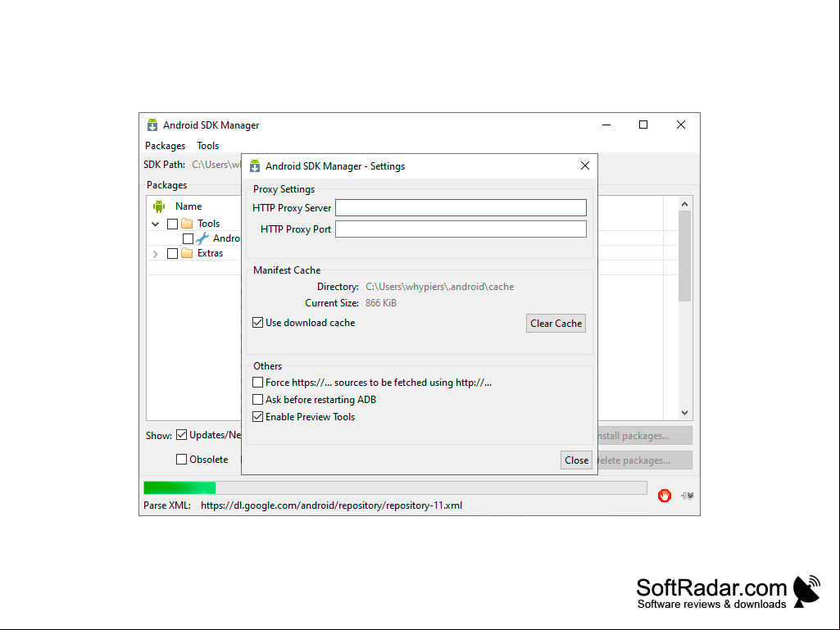This screenshot has height=630, width=840.
Task: Click the Android SDK Manager title bar icon
Action: coord(152,125)
